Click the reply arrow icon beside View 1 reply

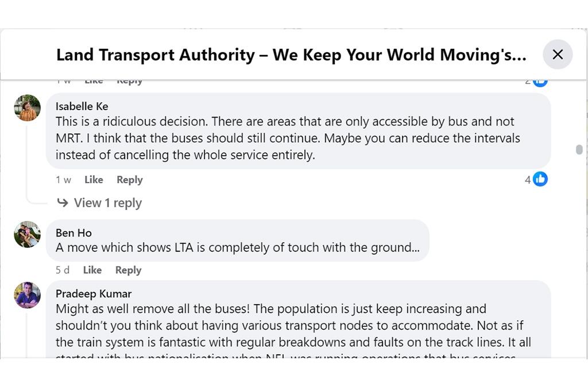[x=63, y=203]
